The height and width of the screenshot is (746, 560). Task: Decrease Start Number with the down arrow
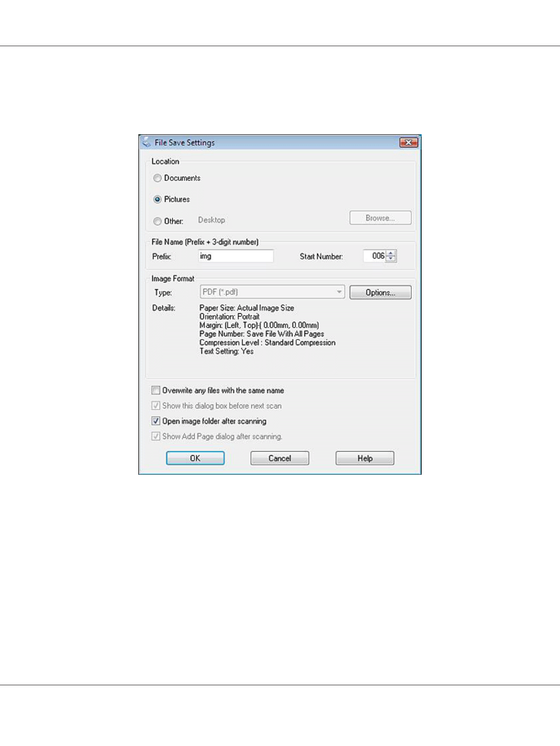click(x=391, y=259)
